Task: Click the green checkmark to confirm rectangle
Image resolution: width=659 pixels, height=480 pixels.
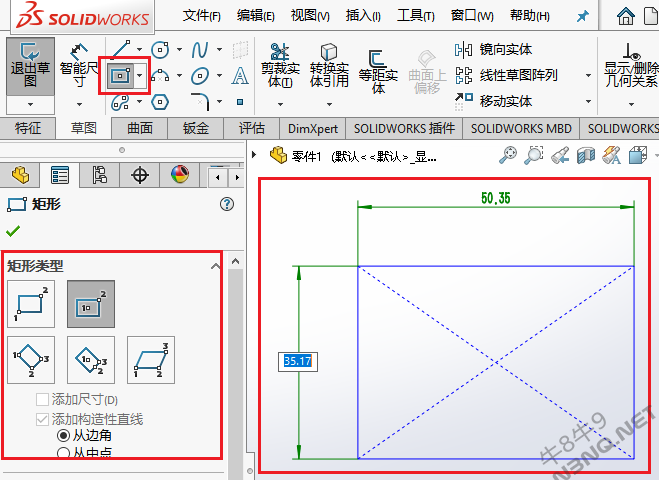Action: click(x=13, y=231)
